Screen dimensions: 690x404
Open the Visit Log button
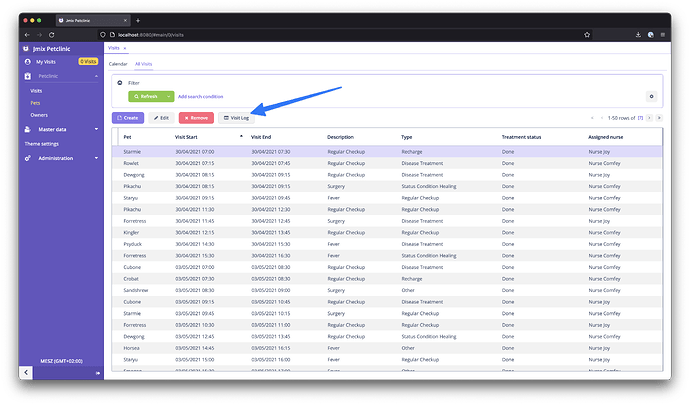236,118
